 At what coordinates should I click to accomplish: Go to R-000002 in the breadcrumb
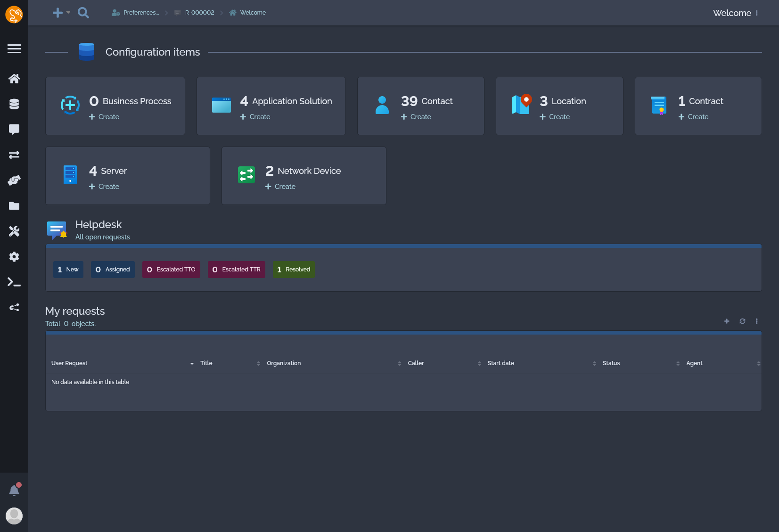tap(199, 12)
